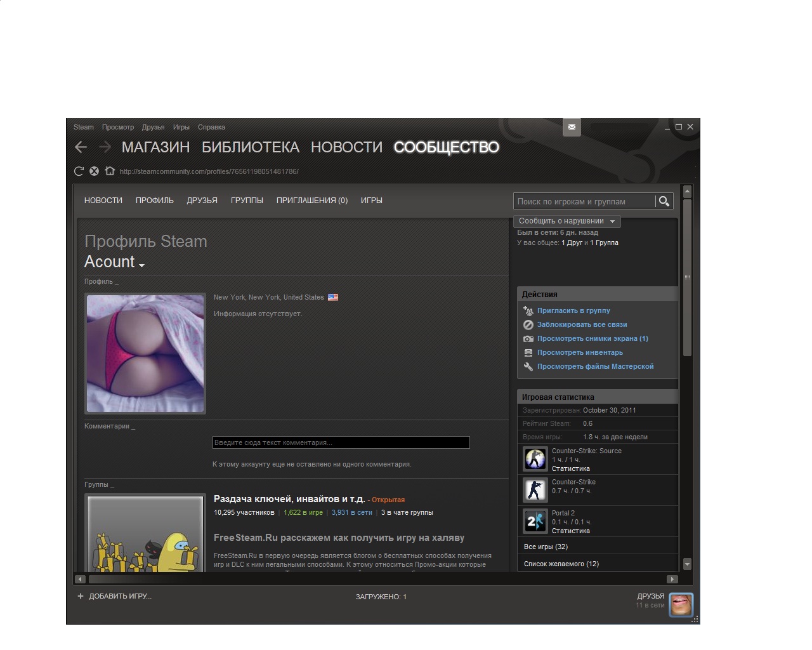Open the ПРОФИЛЬ community tab
This screenshot has height=650, width=812.
tap(155, 200)
